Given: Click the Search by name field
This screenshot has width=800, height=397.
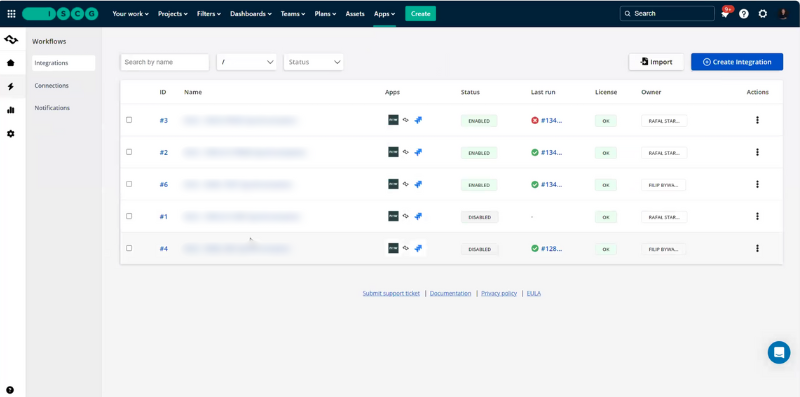Looking at the screenshot, I should coord(165,62).
